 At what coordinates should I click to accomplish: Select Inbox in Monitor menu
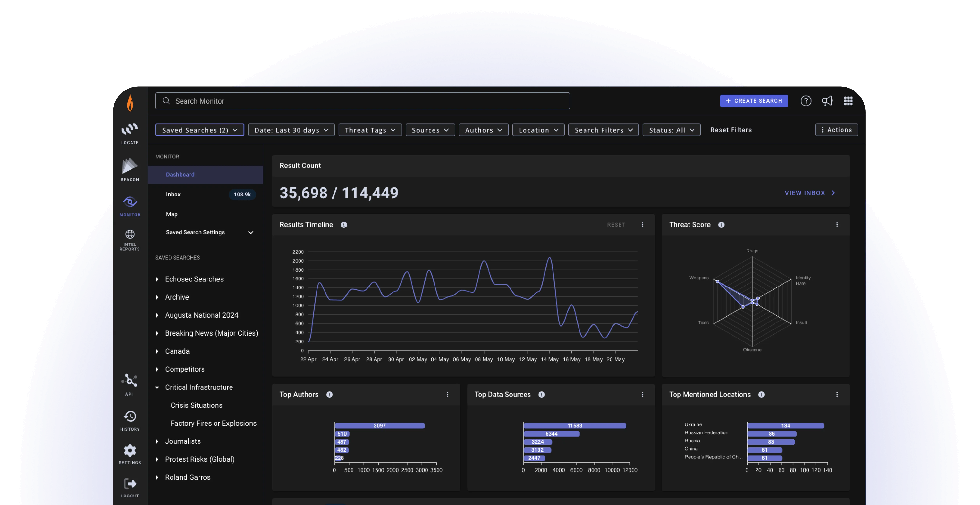173,194
